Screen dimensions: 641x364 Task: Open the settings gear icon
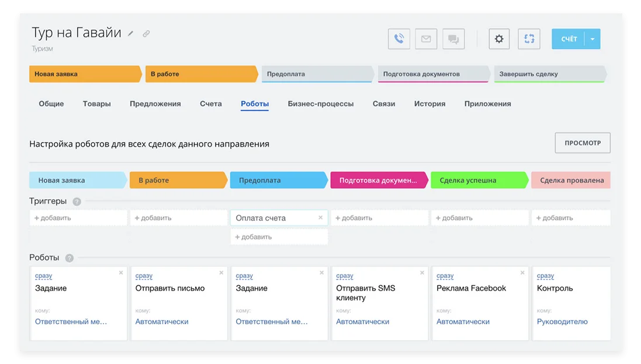(498, 39)
